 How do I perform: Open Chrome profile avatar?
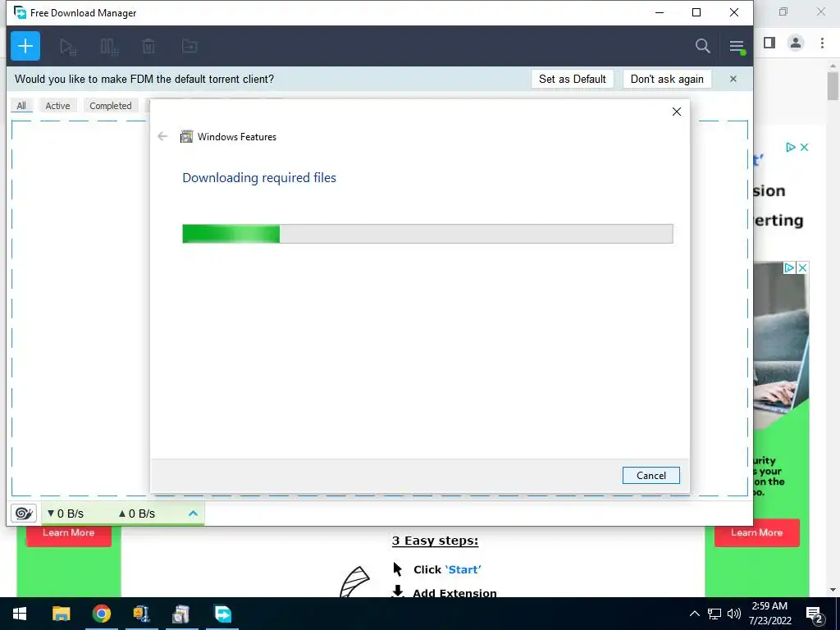[796, 43]
